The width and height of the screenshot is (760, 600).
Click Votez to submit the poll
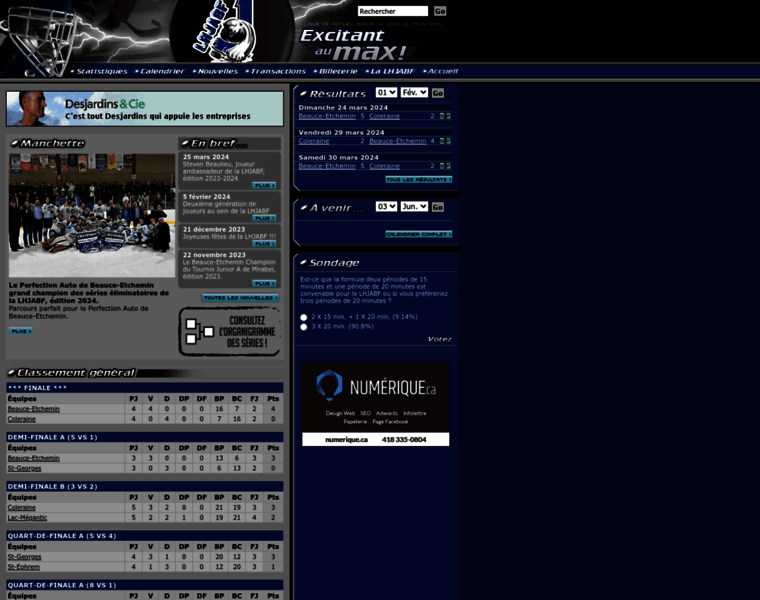(x=440, y=339)
